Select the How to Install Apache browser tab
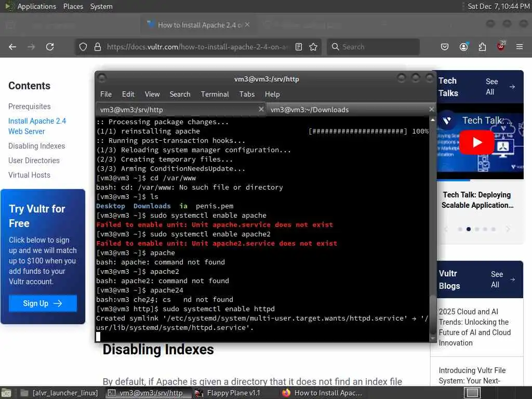532x399 pixels. pos(199,25)
